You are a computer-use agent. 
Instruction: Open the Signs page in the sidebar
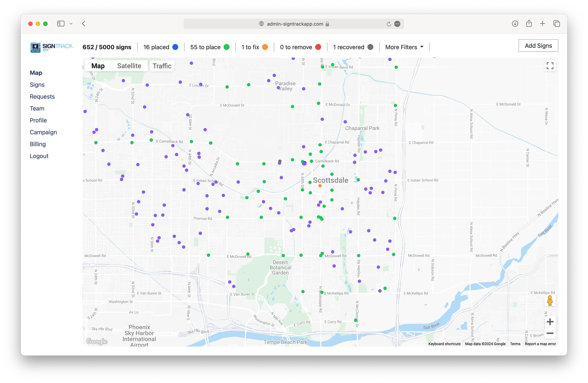37,85
